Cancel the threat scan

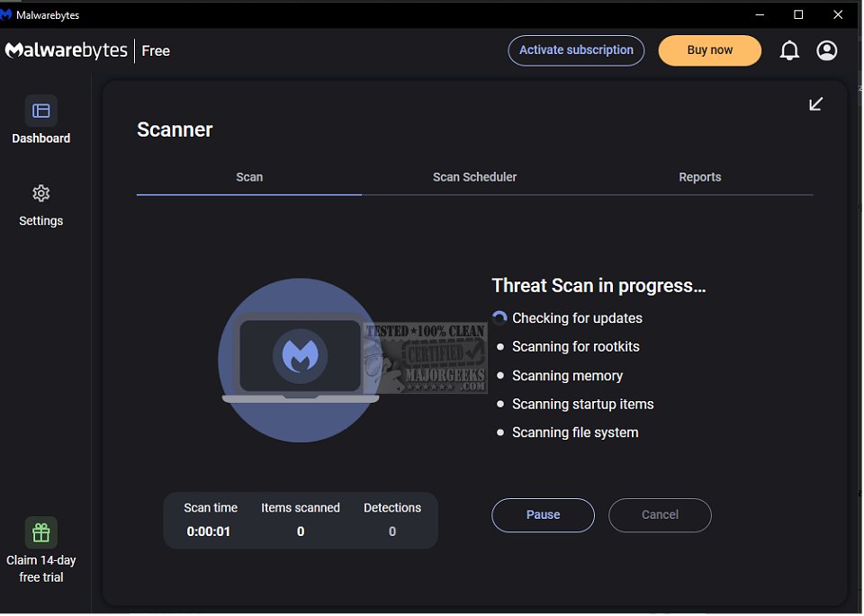(x=660, y=514)
